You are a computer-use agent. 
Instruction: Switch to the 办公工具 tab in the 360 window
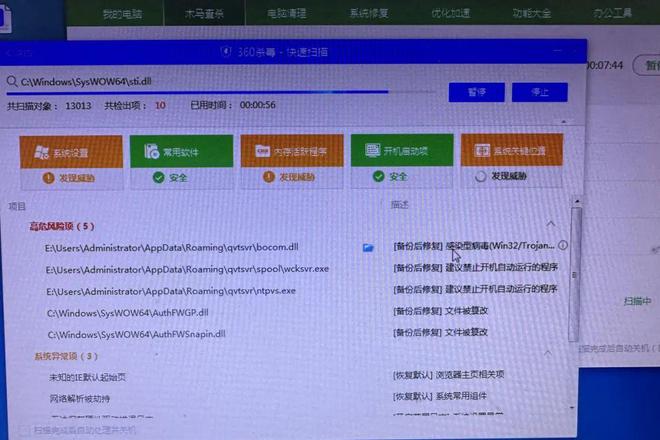coord(612,13)
